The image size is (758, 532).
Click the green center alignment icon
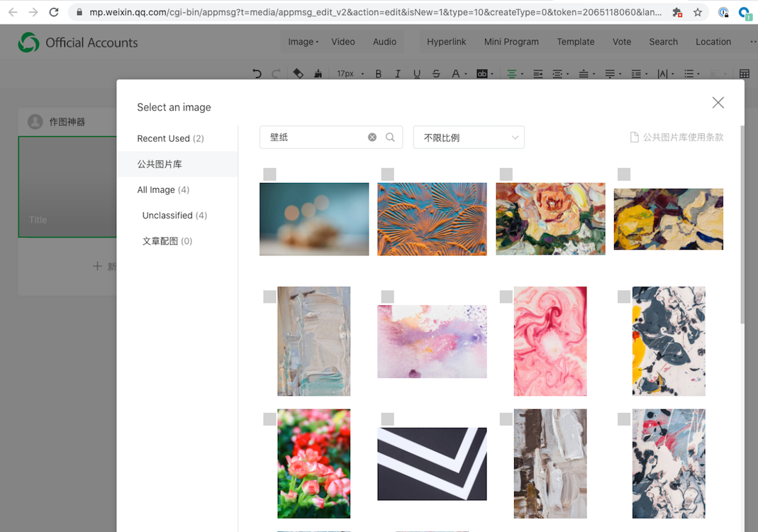(511, 74)
